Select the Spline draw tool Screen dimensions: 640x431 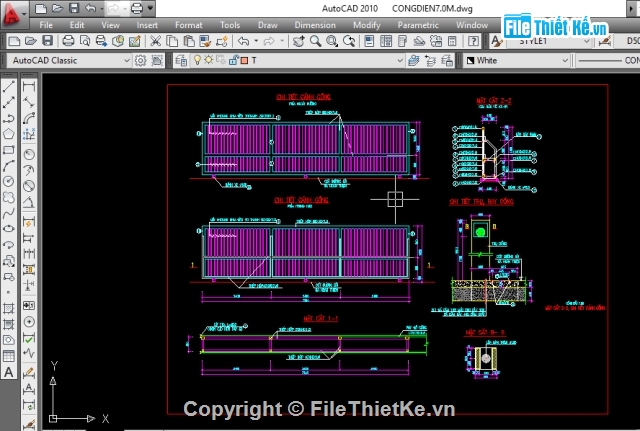click(x=9, y=213)
